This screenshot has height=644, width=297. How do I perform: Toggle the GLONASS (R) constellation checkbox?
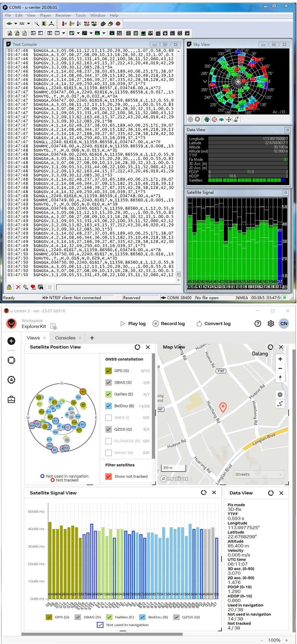point(108,441)
